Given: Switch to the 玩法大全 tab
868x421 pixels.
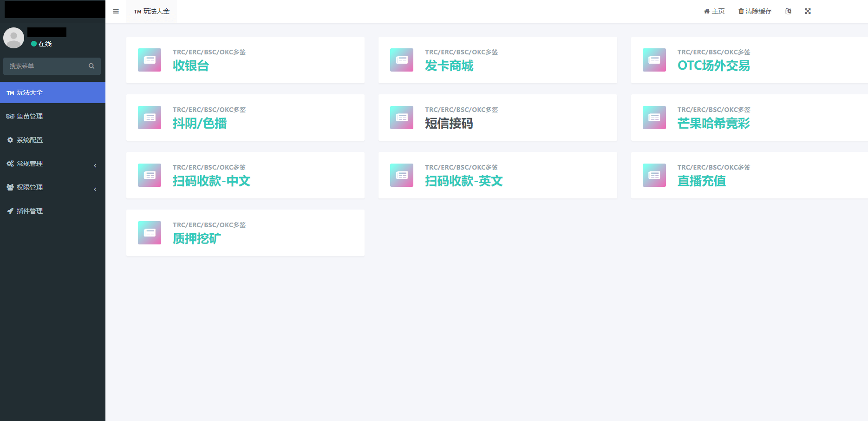Looking at the screenshot, I should (x=152, y=11).
